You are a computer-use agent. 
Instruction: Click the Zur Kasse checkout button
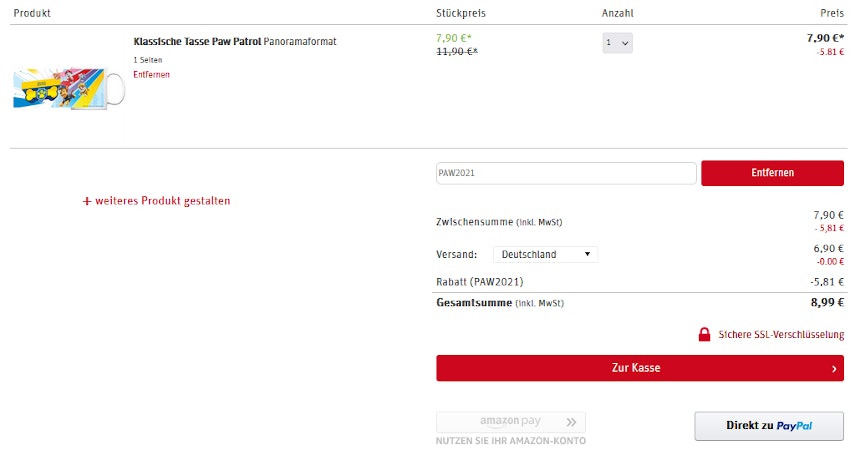pos(640,368)
